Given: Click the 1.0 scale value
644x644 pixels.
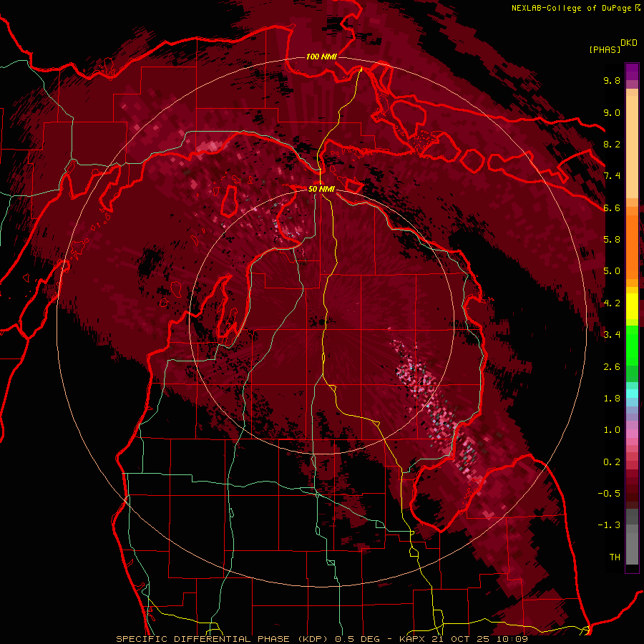Looking at the screenshot, I should click(612, 430).
